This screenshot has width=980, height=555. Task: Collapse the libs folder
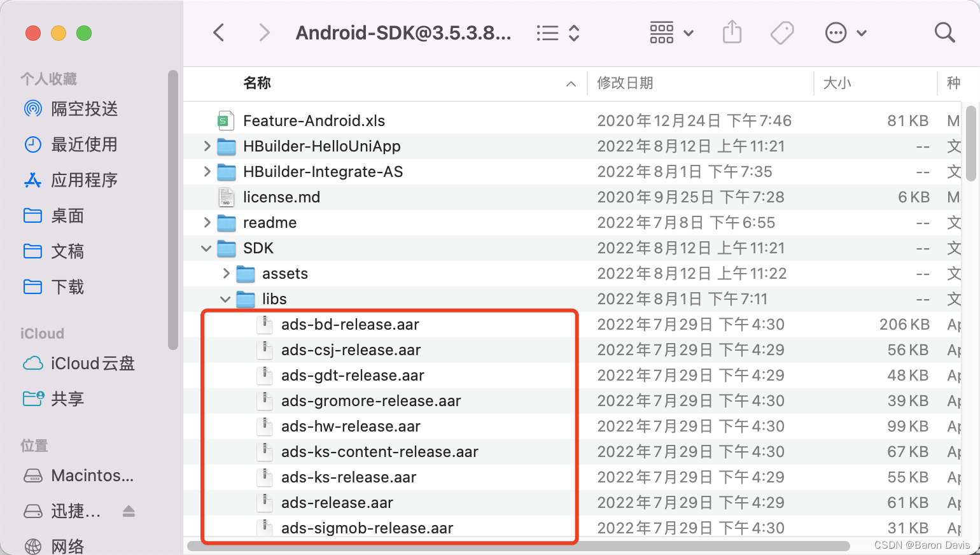[225, 299]
